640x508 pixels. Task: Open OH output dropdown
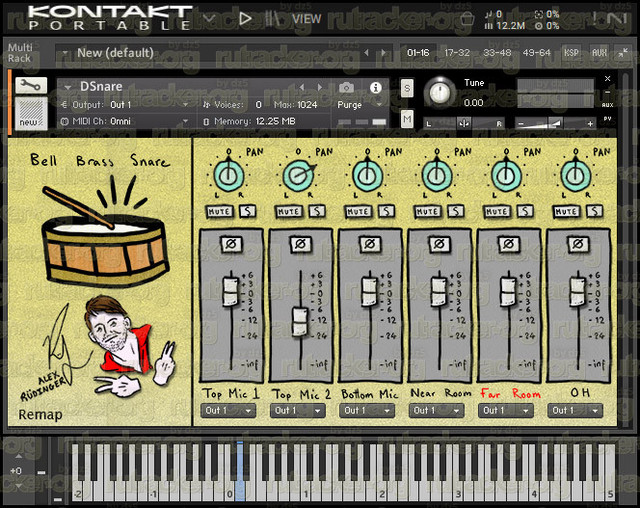pos(575,410)
